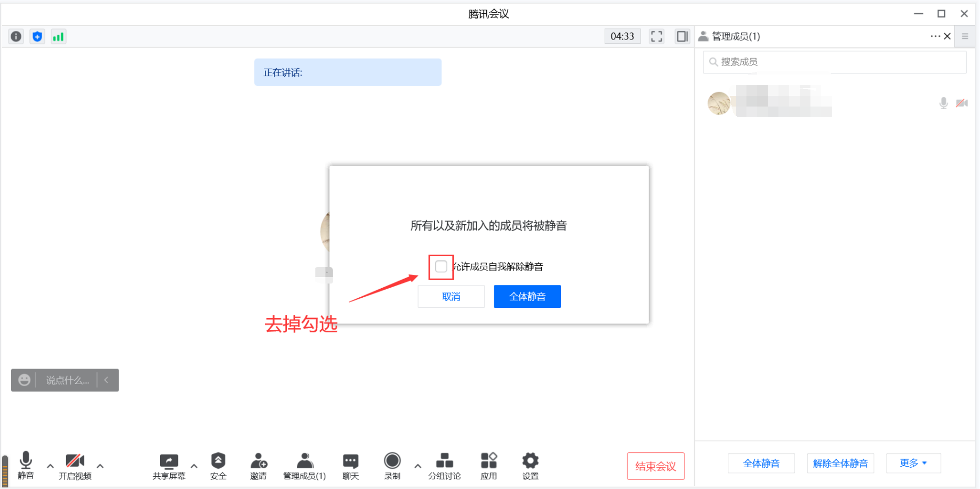Open the 安全 security menu
The width and height of the screenshot is (980, 489).
218,466
